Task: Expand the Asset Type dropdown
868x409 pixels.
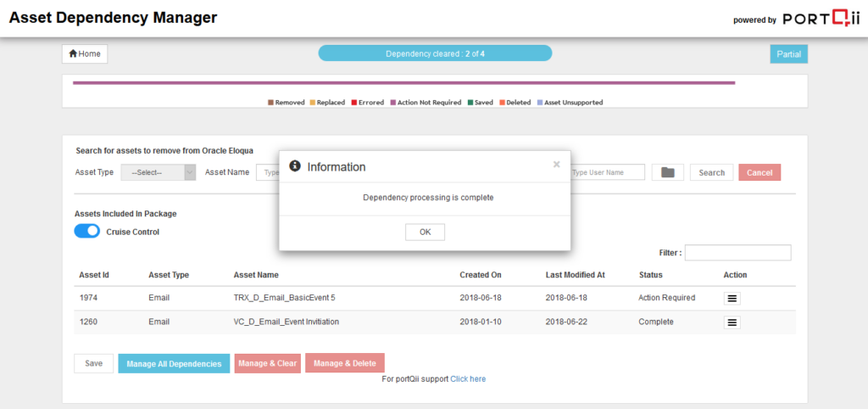Action: 159,172
